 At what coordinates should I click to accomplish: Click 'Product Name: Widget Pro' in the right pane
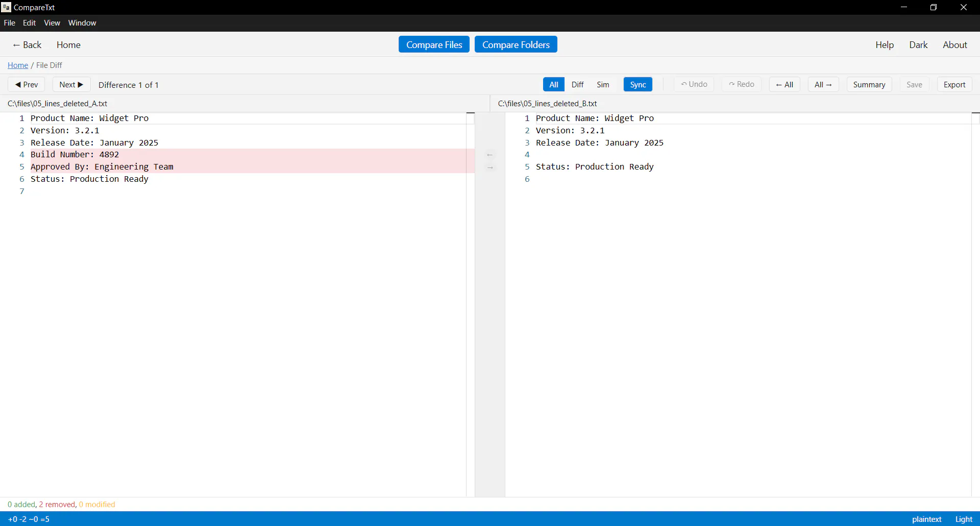pyautogui.click(x=595, y=118)
